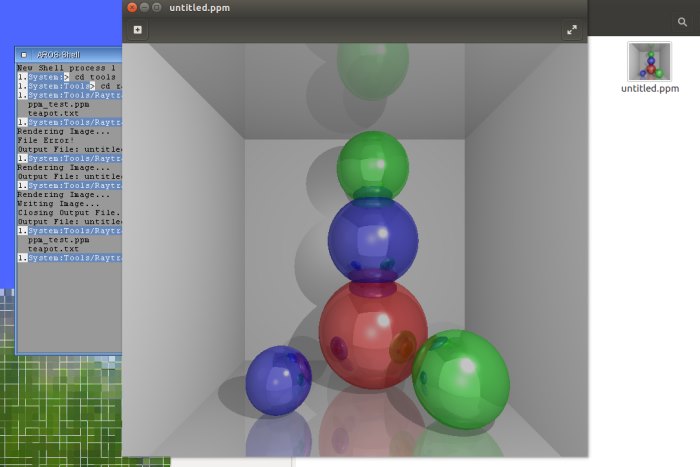
Task: Click the green sphere at bottom right
Action: [461, 379]
